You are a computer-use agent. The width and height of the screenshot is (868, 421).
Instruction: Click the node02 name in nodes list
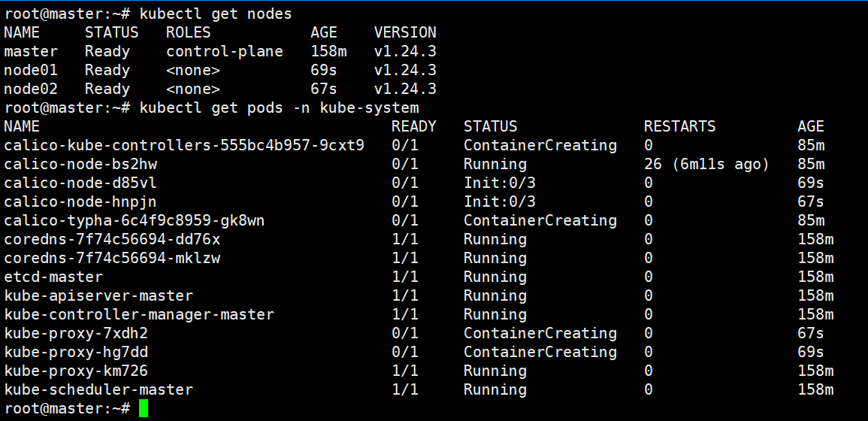coord(31,89)
